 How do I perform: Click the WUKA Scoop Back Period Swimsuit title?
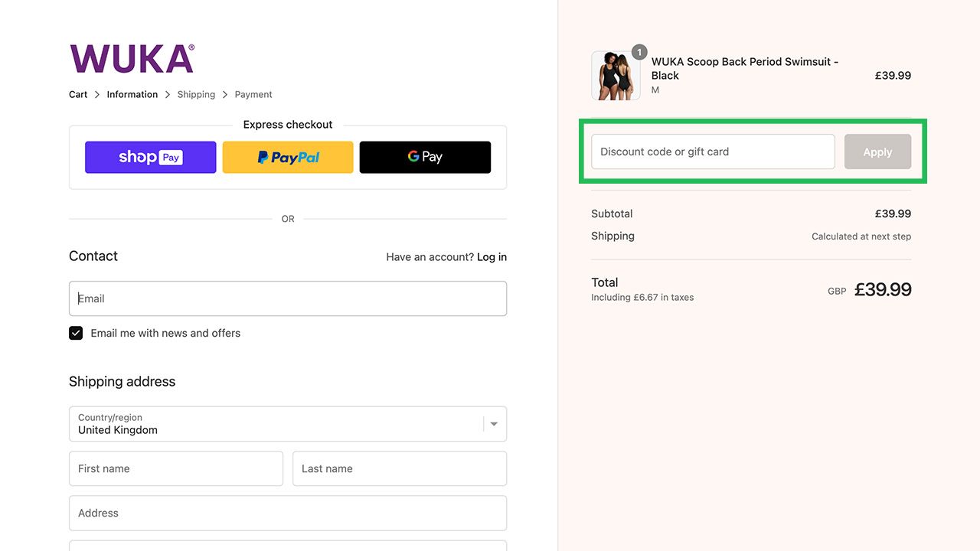point(745,68)
